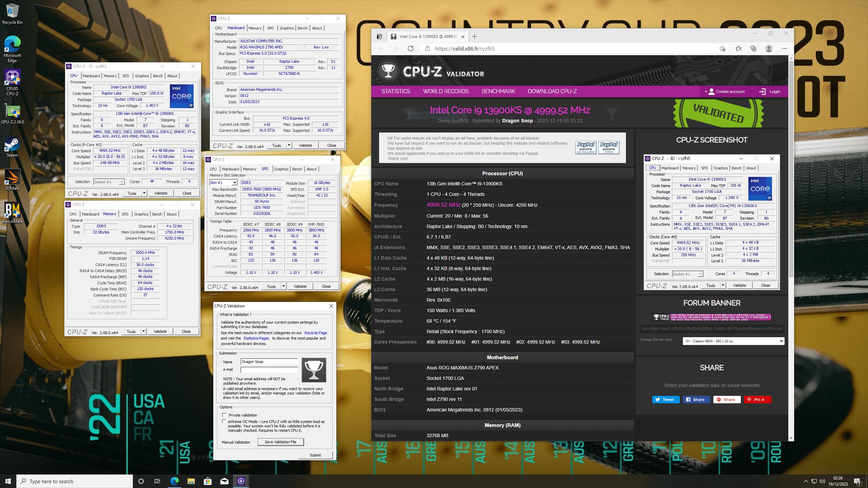This screenshot has width=868, height=488.
Task: Click Login on validator site
Action: click(770, 91)
